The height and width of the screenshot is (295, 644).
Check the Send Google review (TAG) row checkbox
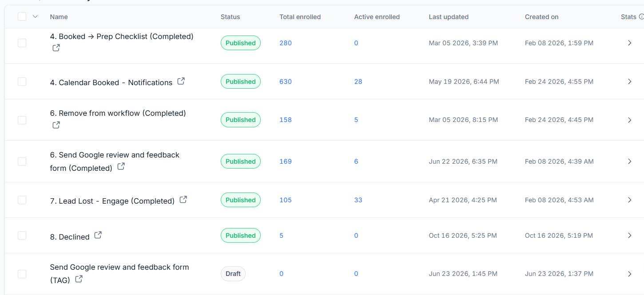22,274
